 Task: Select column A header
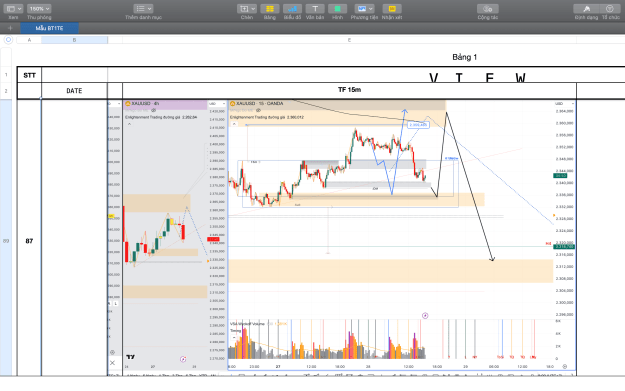coord(29,40)
